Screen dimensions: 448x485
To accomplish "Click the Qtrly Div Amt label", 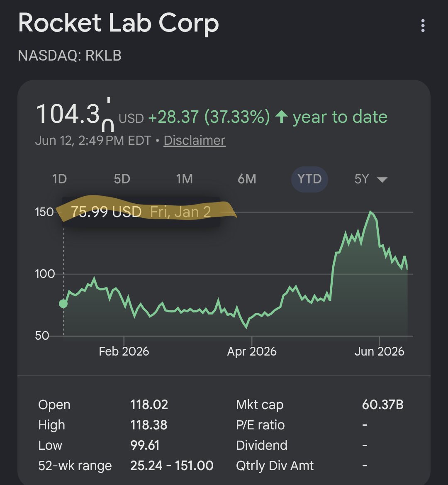I will pos(275,466).
